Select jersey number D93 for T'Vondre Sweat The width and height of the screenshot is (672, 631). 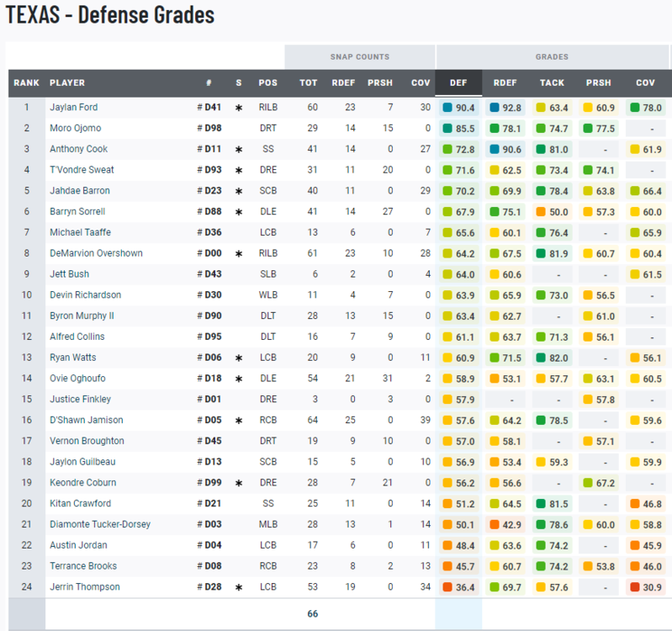[213, 170]
